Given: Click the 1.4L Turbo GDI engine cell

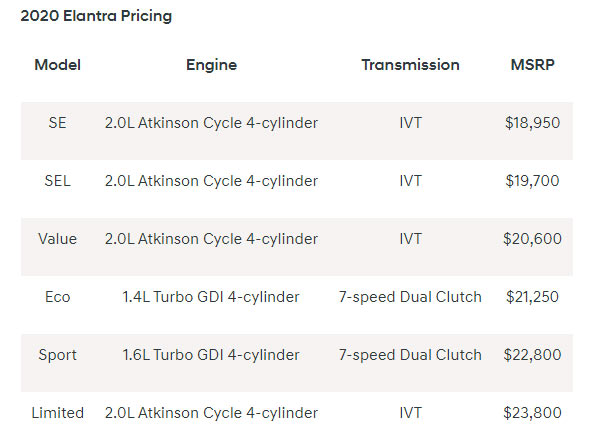Looking at the screenshot, I should tap(211, 297).
